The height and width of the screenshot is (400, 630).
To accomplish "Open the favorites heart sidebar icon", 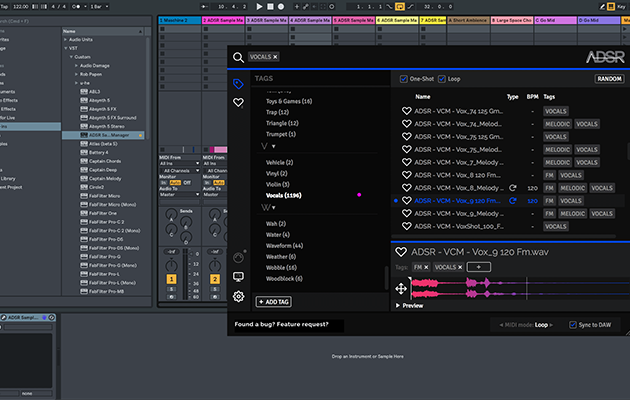I will coord(238,101).
